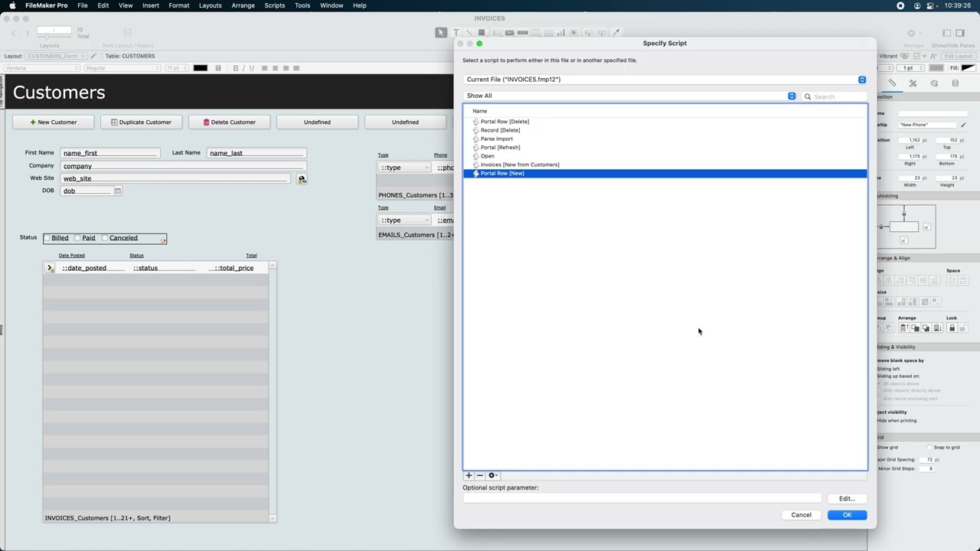Open the Verdana font dropdown

(x=42, y=68)
